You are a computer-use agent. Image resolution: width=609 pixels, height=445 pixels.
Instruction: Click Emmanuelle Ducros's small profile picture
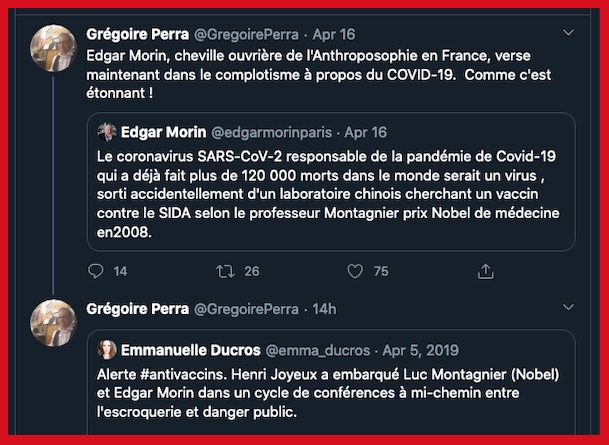[107, 350]
